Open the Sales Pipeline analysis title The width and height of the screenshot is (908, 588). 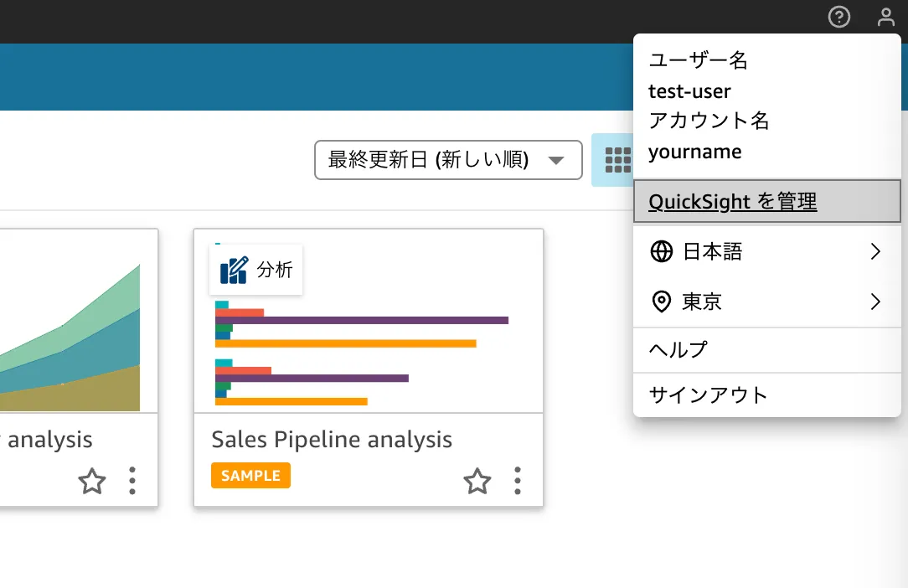(332, 440)
